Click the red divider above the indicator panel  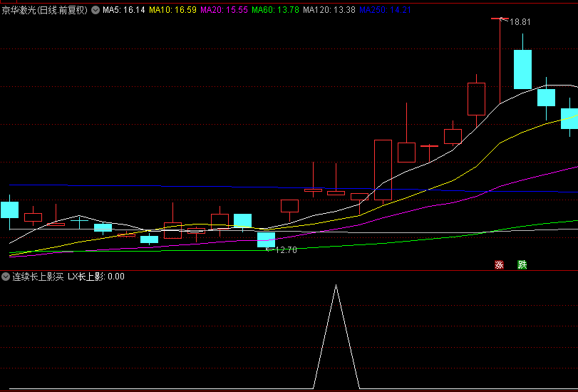pyautogui.click(x=289, y=270)
